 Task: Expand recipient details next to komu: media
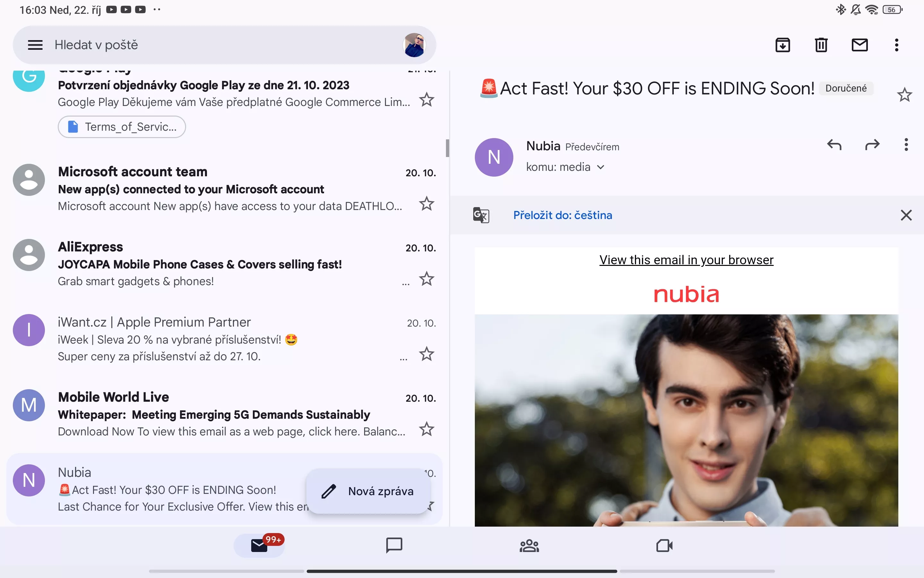(601, 167)
